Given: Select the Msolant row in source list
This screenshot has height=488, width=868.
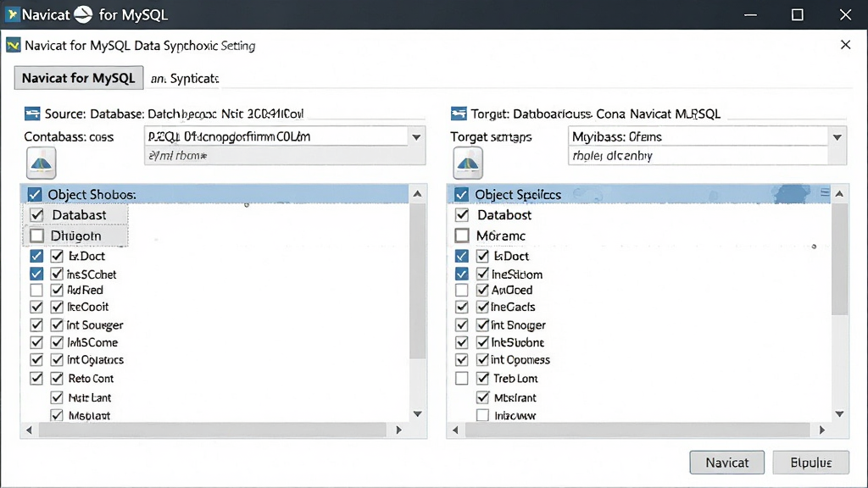Looking at the screenshot, I should 89,415.
